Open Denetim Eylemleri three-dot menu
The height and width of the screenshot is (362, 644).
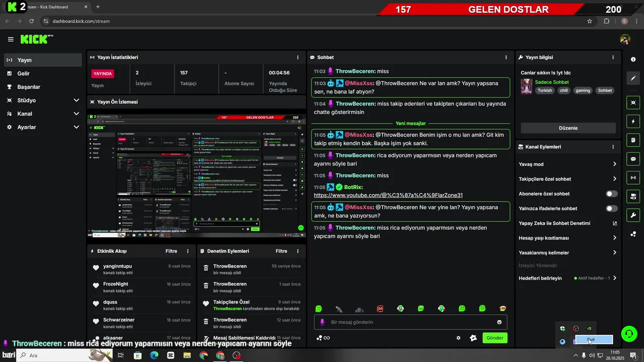click(x=298, y=251)
